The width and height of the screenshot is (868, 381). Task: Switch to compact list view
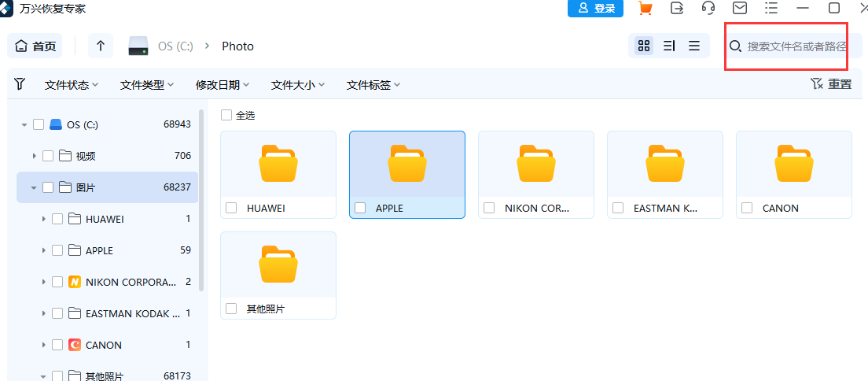click(694, 46)
